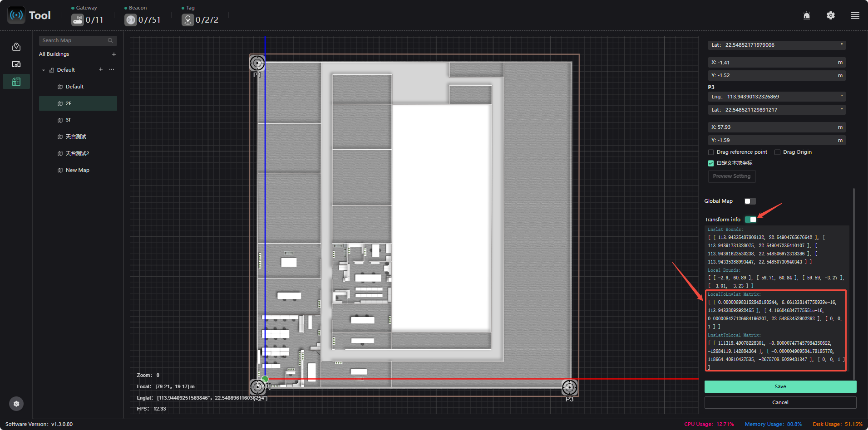The width and height of the screenshot is (868, 430).
Task: Open the hamburger menu
Action: pyautogui.click(x=855, y=15)
